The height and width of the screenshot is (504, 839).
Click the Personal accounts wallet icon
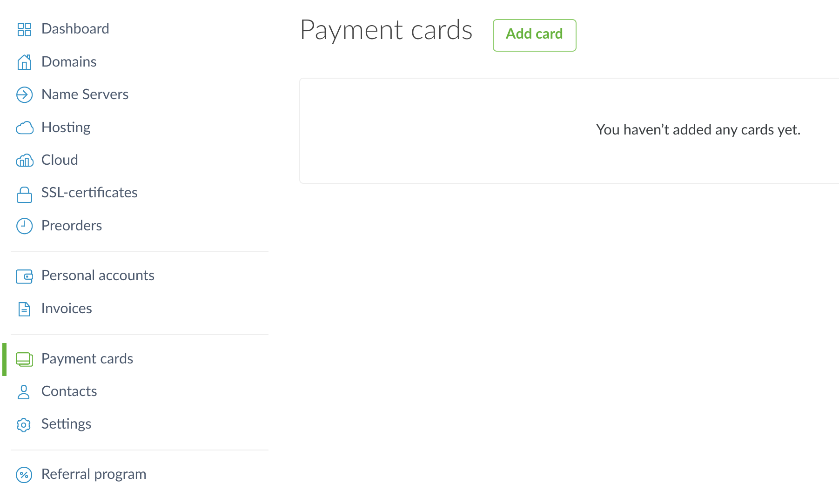[x=24, y=276]
